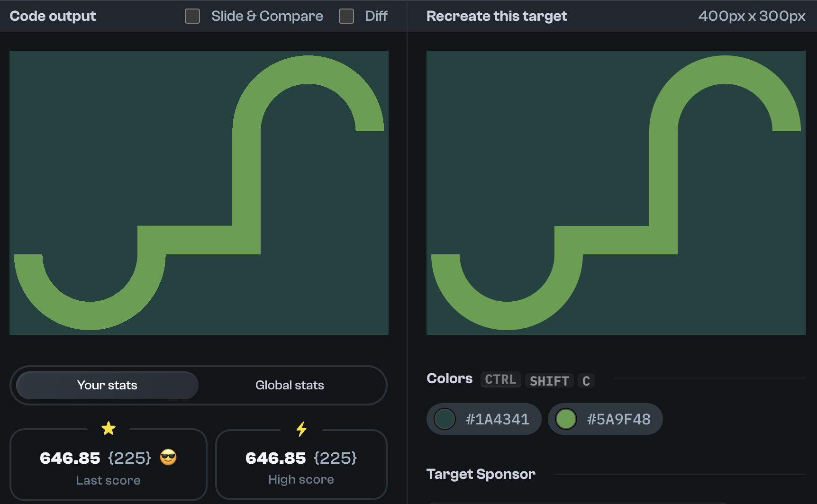Click the star icon above Last score
The width and height of the screenshot is (817, 504).
click(109, 428)
